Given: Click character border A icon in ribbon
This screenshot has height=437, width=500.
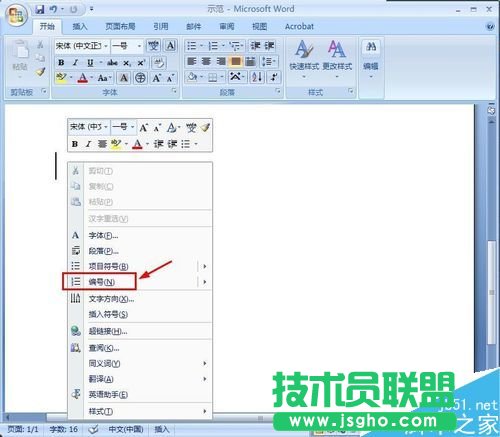Looking at the screenshot, I should tap(170, 46).
